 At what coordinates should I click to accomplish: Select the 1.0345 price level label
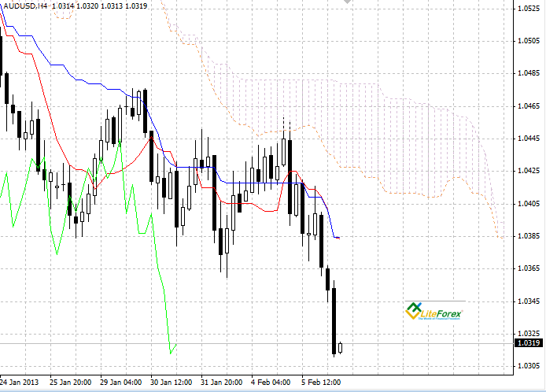(x=529, y=301)
